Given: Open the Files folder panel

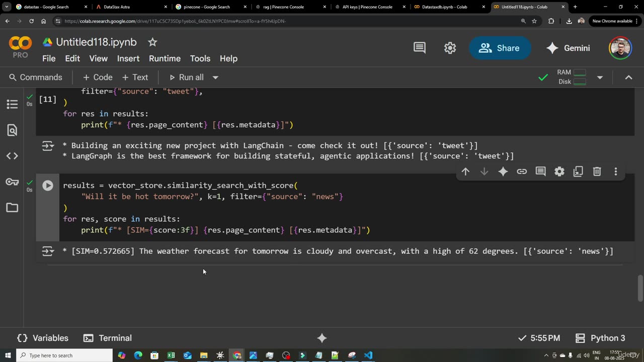Looking at the screenshot, I should 12,208.
